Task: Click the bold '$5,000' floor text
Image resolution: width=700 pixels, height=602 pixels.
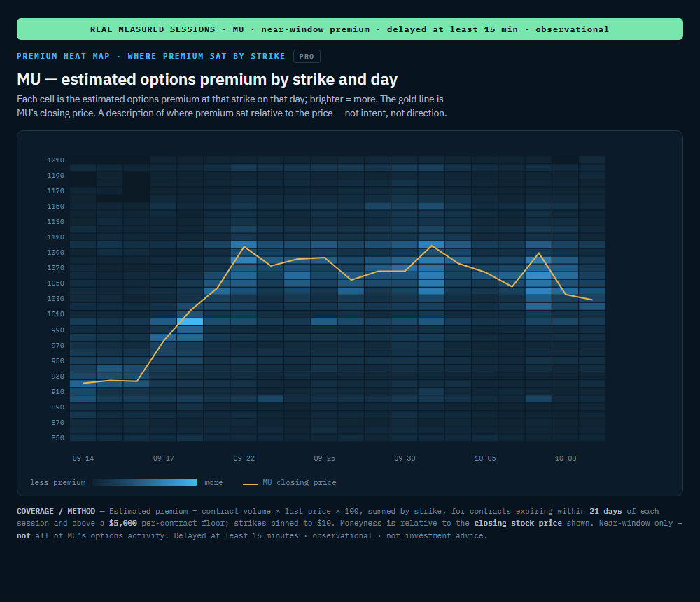Action: 122,523
